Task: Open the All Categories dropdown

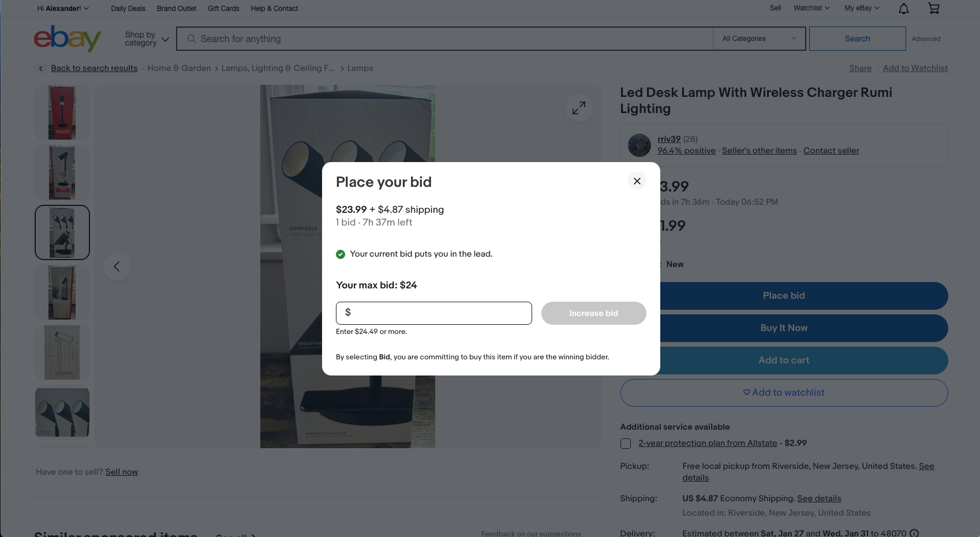Action: pyautogui.click(x=759, y=39)
